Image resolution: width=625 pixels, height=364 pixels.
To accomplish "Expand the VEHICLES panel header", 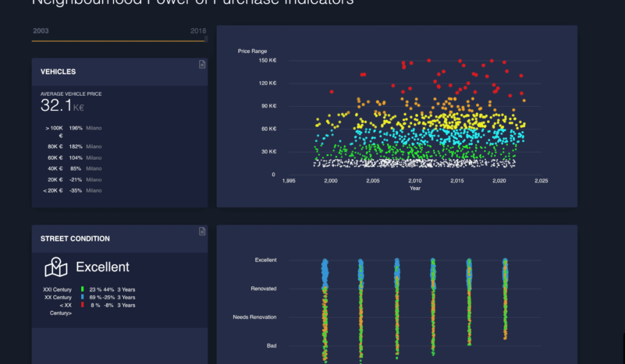I will click(58, 71).
